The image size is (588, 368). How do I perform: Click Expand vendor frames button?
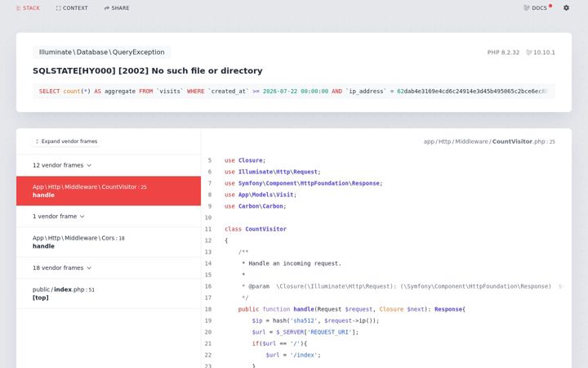[66, 141]
